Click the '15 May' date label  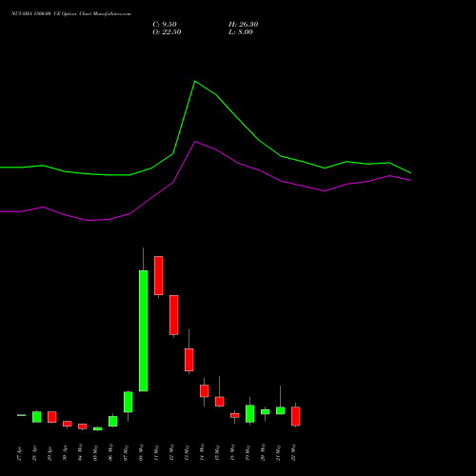(217, 452)
